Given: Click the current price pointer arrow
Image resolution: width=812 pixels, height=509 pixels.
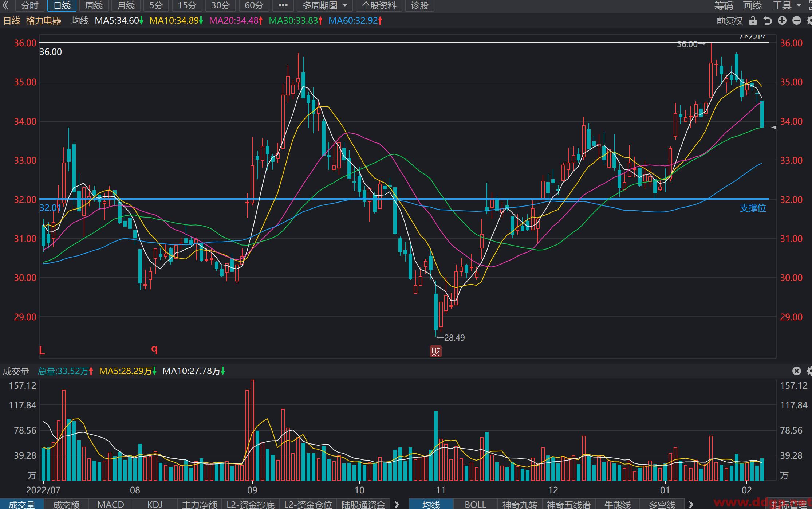Looking at the screenshot, I should pos(774,127).
